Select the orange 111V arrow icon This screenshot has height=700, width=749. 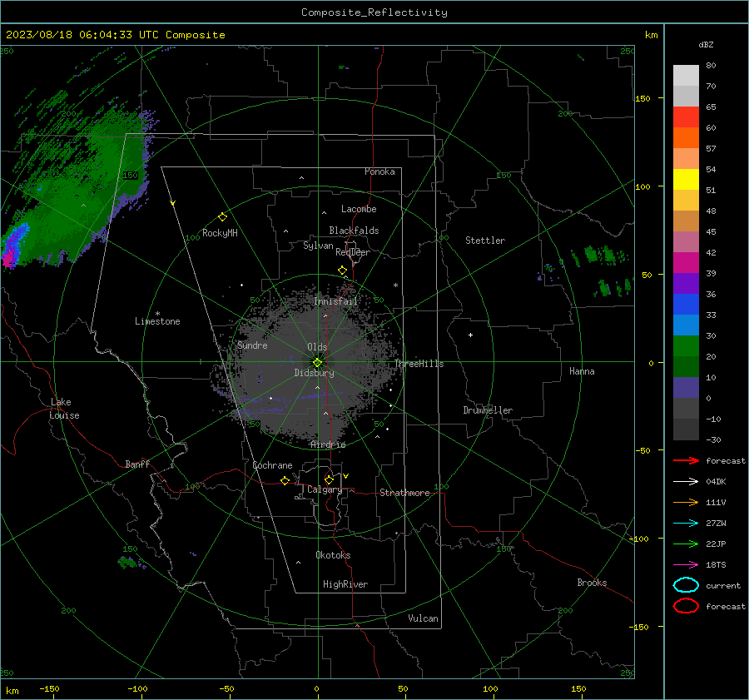tap(686, 502)
